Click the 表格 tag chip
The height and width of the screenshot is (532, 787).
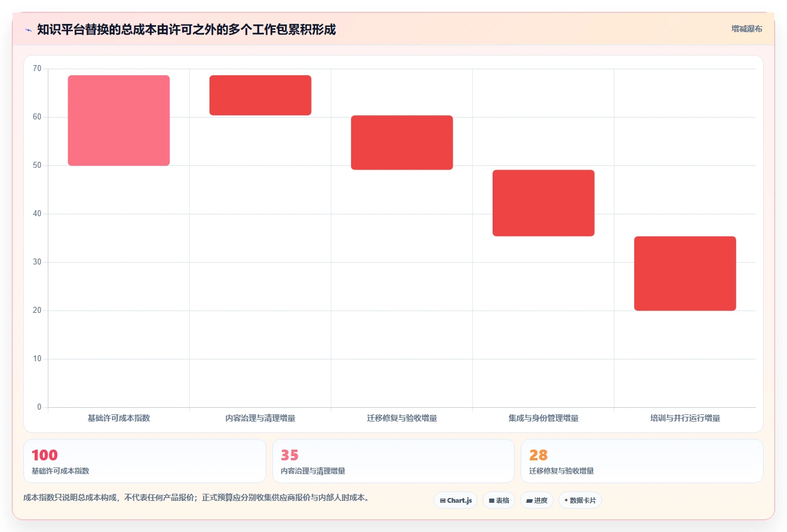[499, 500]
